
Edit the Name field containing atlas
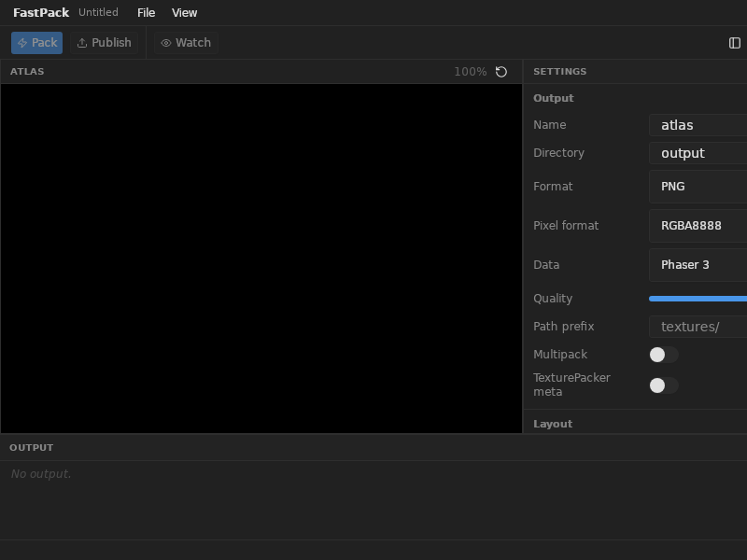(698, 125)
